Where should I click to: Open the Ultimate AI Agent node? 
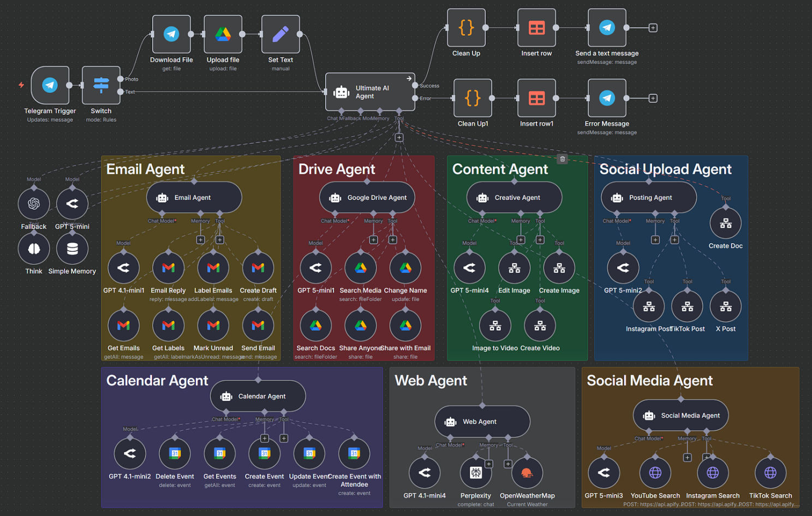pos(370,92)
